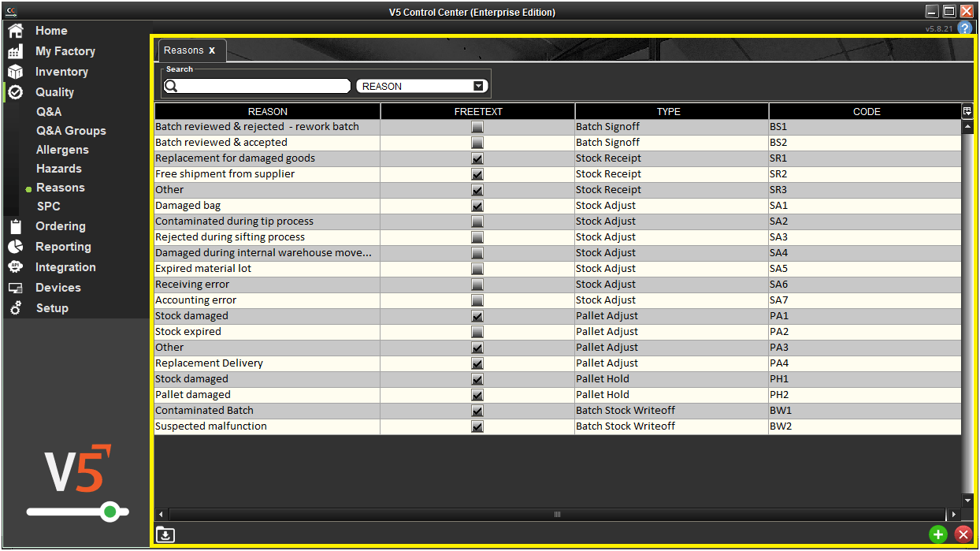The width and height of the screenshot is (980, 551).
Task: Click the export/download icon below the grid
Action: tap(165, 534)
